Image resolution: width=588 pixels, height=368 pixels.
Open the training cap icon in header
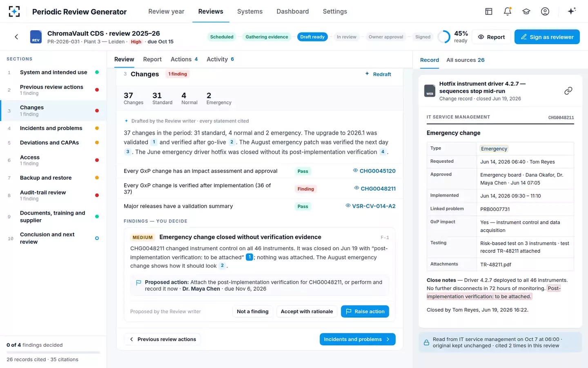click(526, 11)
